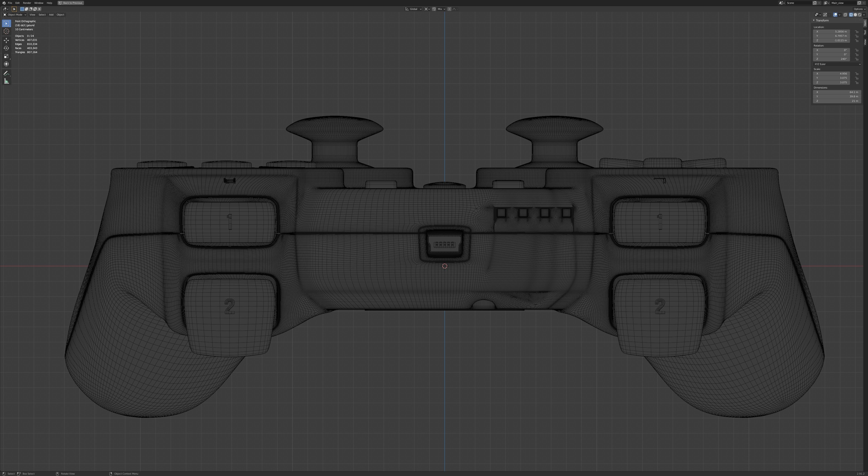
Task: Choose the Rotate tool
Action: [x=6, y=48]
